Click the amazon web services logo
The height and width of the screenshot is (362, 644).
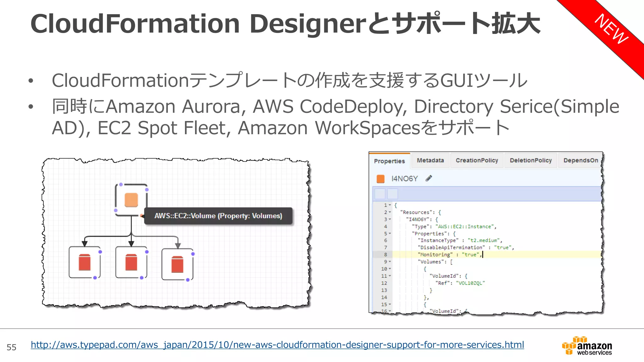pos(587,346)
